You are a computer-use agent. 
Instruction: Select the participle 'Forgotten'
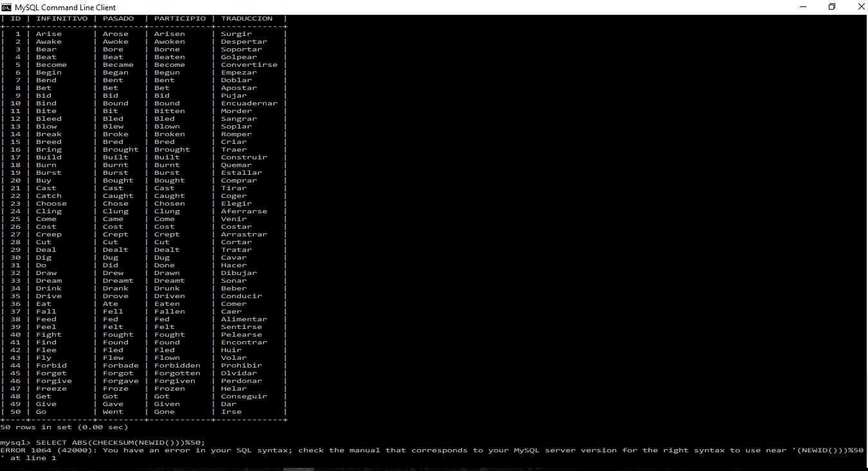tap(177, 373)
